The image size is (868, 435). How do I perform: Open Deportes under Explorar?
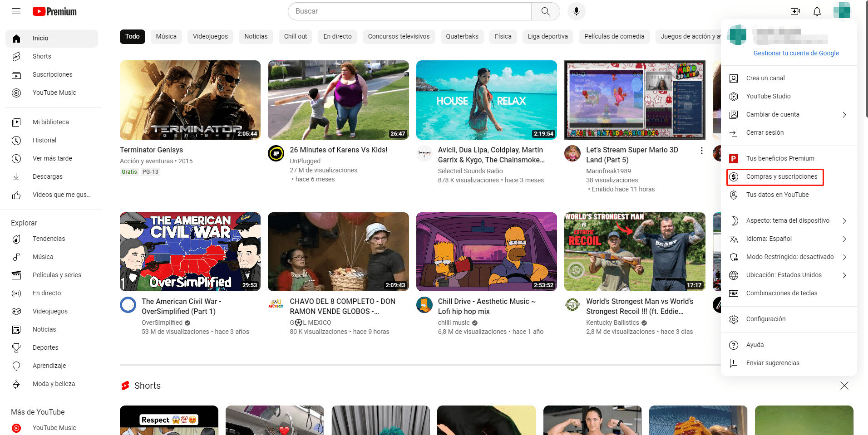(x=52, y=347)
